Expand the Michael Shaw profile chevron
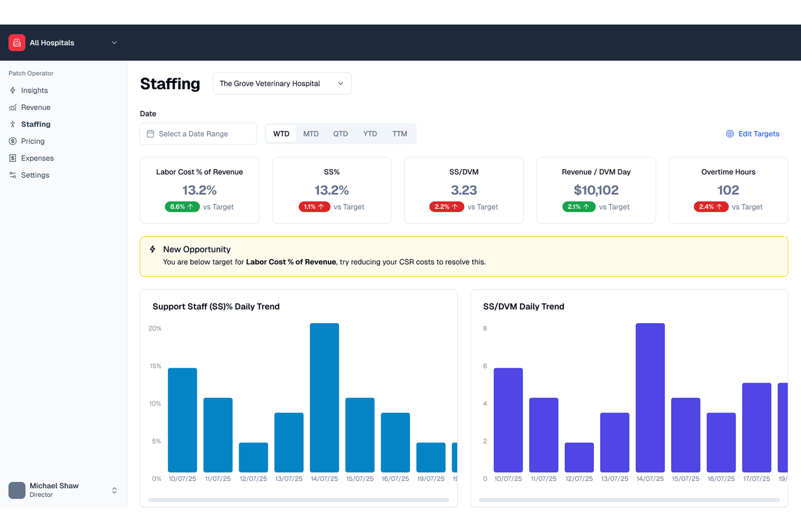This screenshot has height=532, width=801. 114,490
